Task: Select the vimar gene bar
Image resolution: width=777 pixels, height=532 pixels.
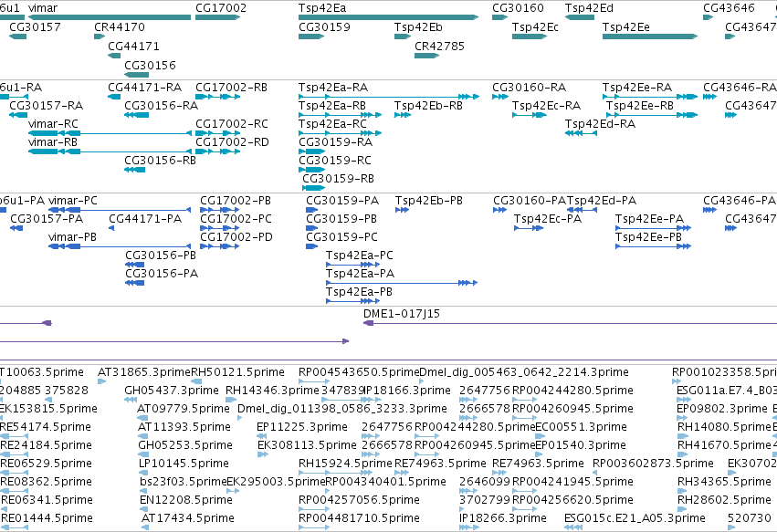Action: click(x=110, y=17)
